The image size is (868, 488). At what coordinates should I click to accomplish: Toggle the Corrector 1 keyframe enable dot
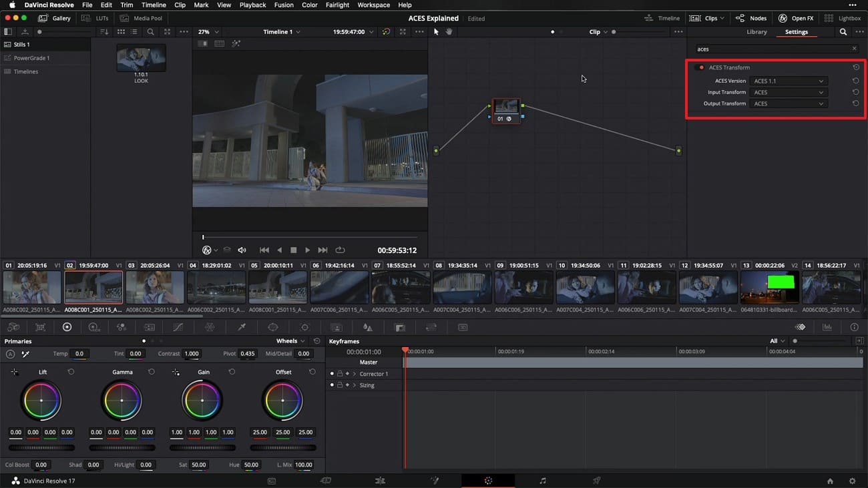(332, 374)
